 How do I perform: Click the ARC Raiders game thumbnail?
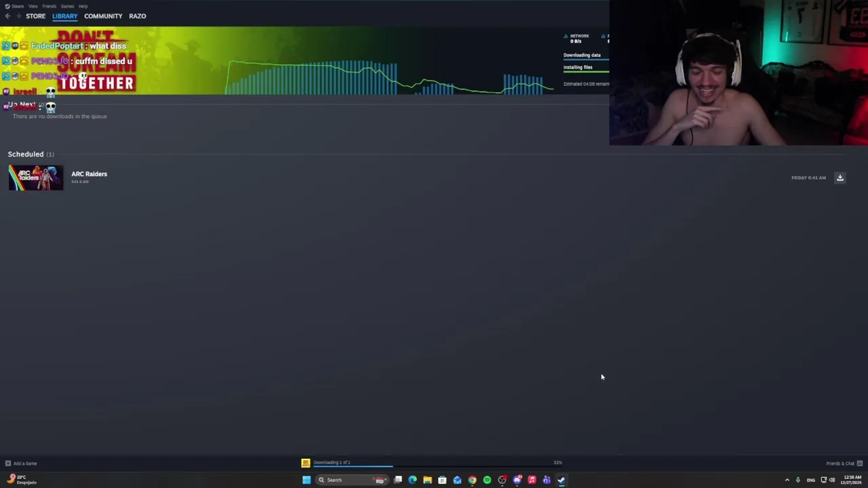coord(35,178)
